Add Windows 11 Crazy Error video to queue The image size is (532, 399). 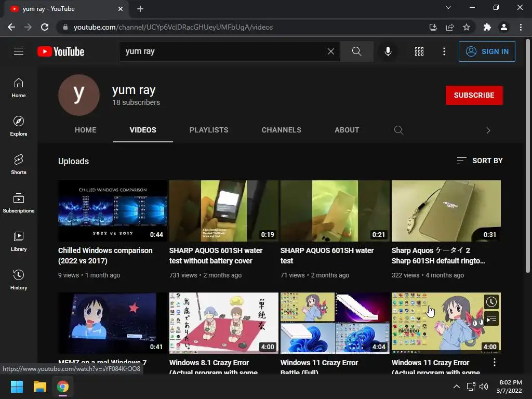491,319
